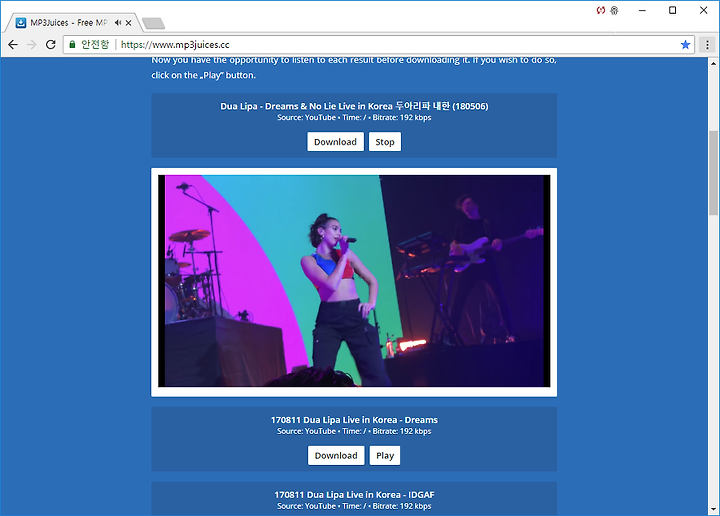Viewport: 720px width, 516px height.
Task: Click the vertical scrollbar thumb
Action: click(x=713, y=172)
